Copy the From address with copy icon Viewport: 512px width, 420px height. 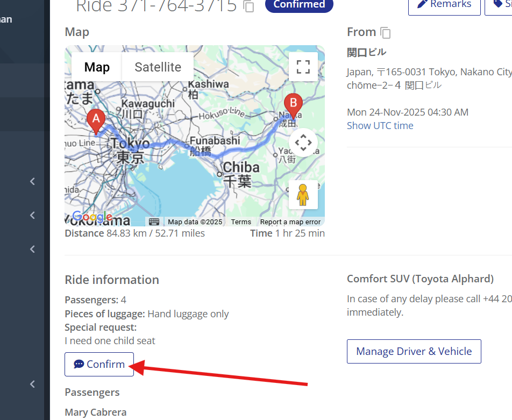click(x=385, y=33)
